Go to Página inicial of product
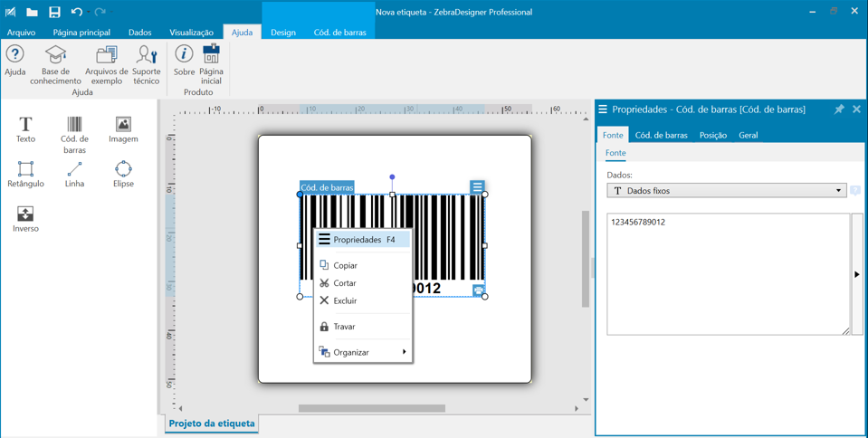 point(211,65)
